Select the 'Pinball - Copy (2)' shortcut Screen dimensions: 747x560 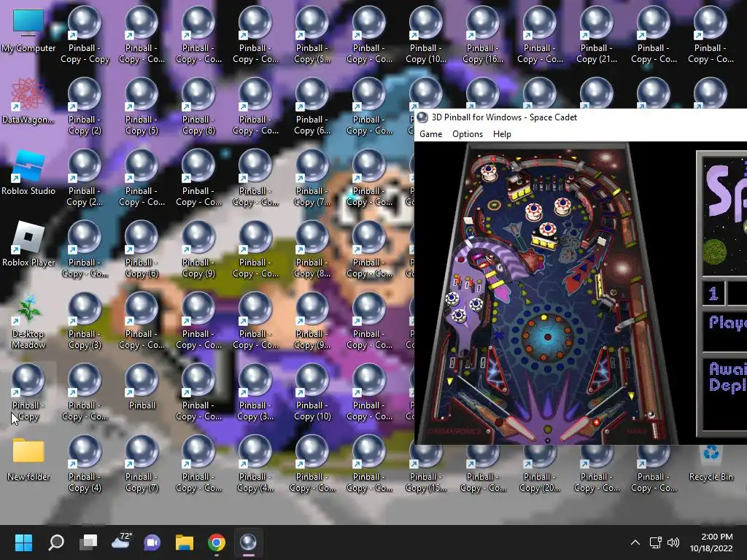tap(85, 106)
